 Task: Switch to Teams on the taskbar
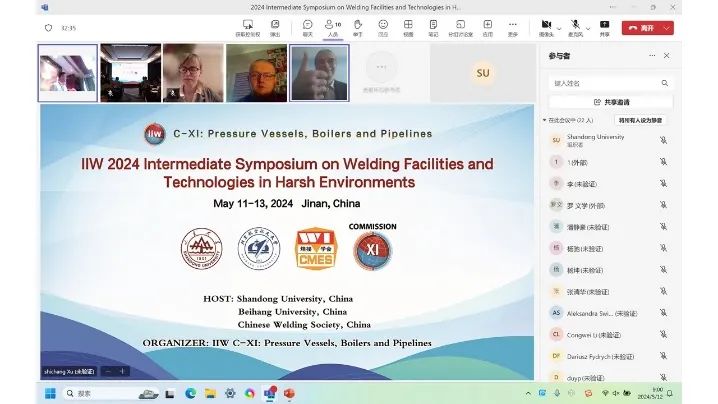(x=270, y=393)
